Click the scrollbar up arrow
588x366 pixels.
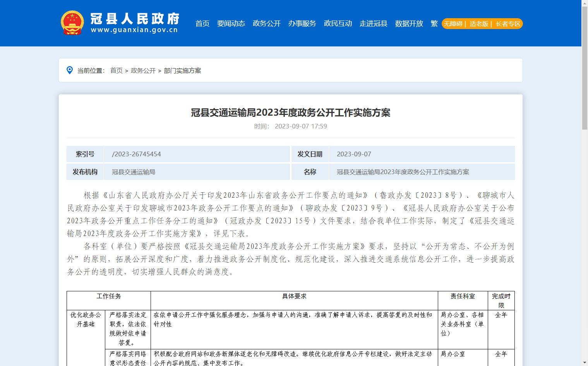pos(585,3)
